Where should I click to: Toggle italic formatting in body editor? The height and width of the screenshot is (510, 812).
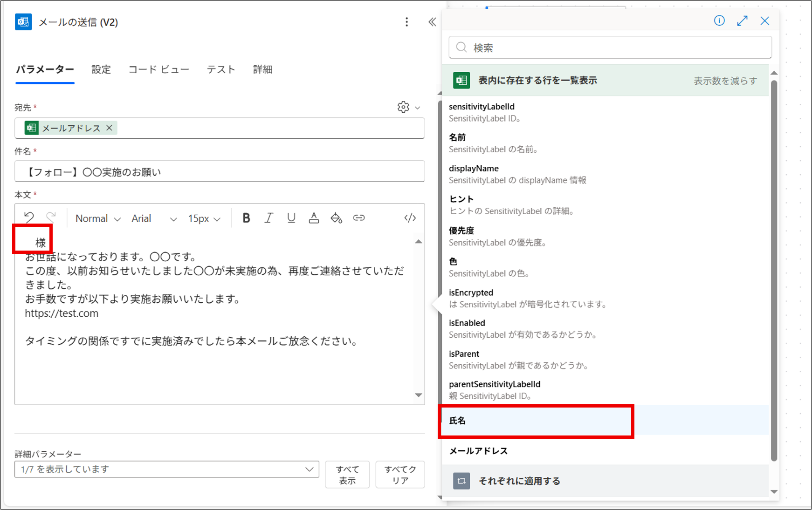point(268,218)
